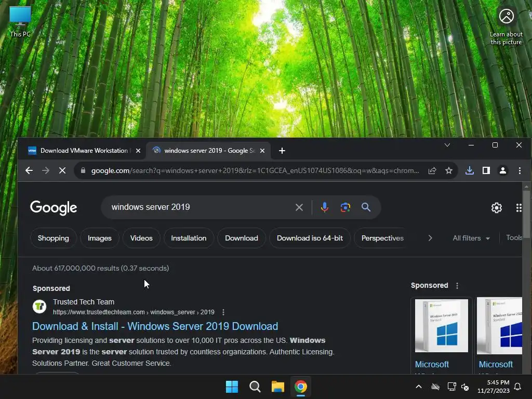View site information lock icon
Viewport: 532px width, 399px height.
pos(83,170)
